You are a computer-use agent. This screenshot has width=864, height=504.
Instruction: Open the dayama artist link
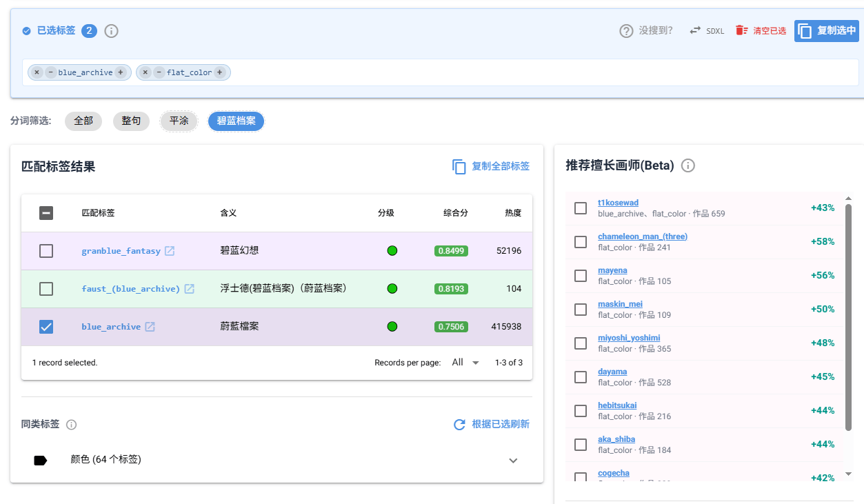pyautogui.click(x=612, y=372)
